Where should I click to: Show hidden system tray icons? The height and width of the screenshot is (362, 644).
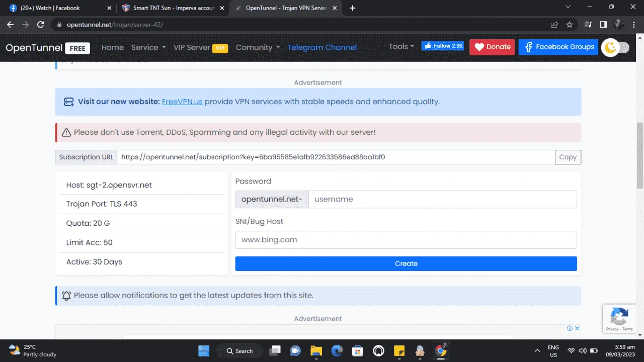coord(537,350)
